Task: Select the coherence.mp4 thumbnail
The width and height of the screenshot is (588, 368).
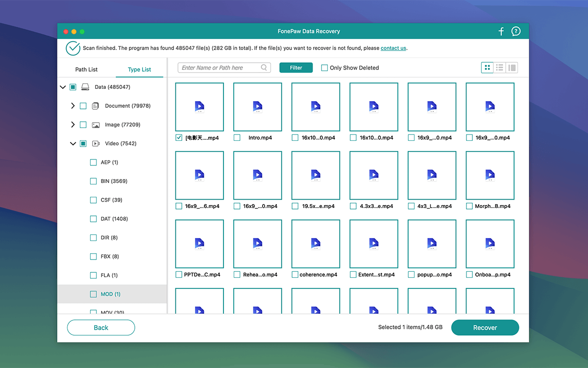Action: tap(316, 244)
